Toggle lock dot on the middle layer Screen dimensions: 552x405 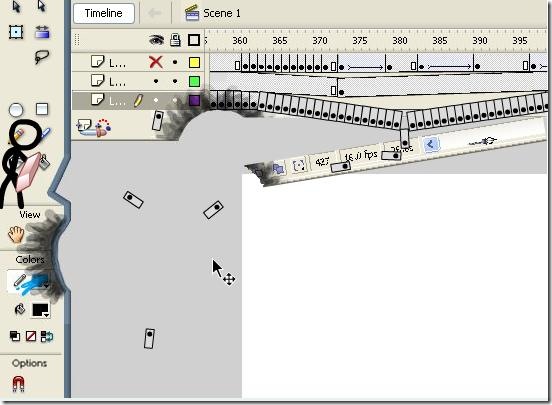(175, 81)
